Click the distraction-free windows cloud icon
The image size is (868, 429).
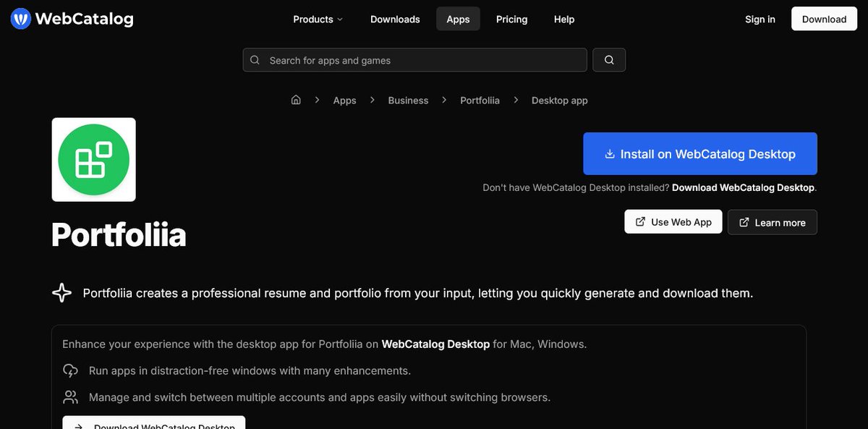[x=69, y=370]
